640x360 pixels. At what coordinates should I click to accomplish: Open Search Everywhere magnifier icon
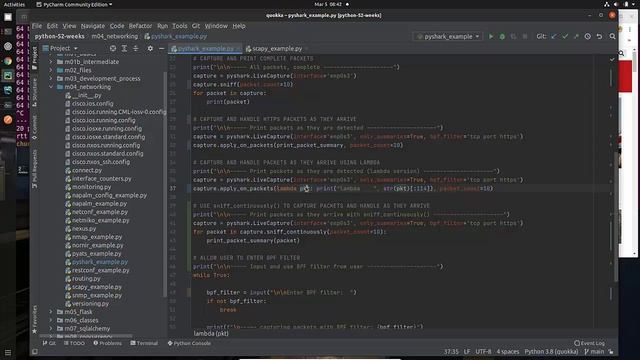pyautogui.click(x=612, y=36)
